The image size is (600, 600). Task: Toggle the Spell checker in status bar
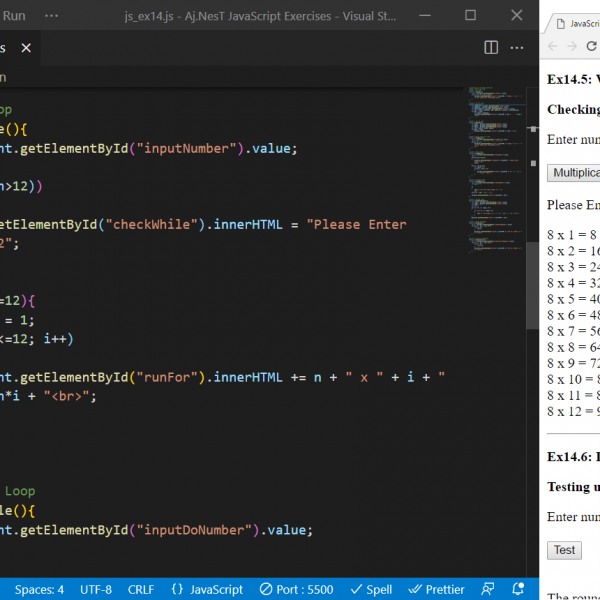tap(370, 589)
